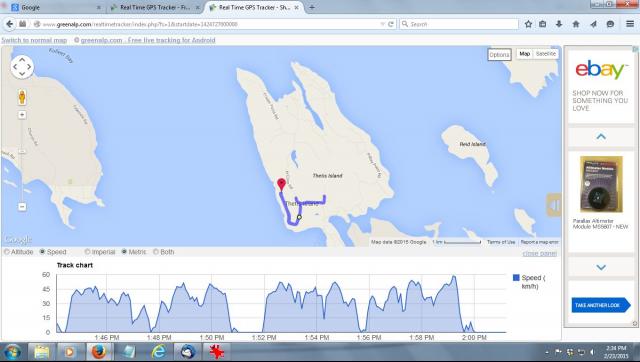Screen dimensions: 640x362
Task: Switch map to Map view
Action: pyautogui.click(x=524, y=54)
